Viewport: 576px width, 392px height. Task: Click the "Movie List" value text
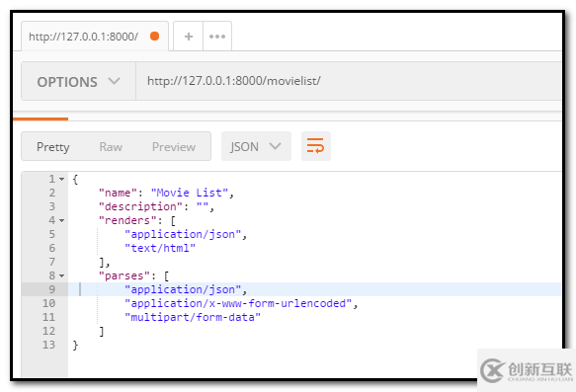tap(190, 193)
